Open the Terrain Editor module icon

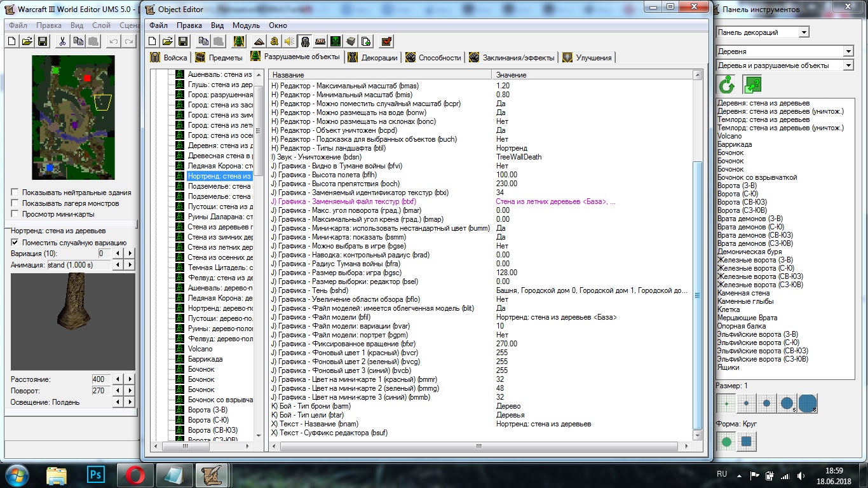[260, 41]
